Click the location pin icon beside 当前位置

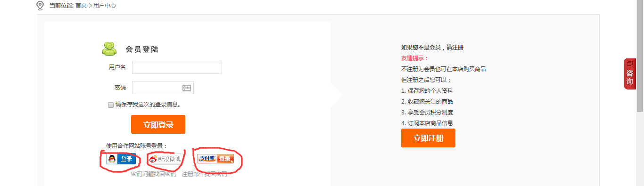coord(40,6)
